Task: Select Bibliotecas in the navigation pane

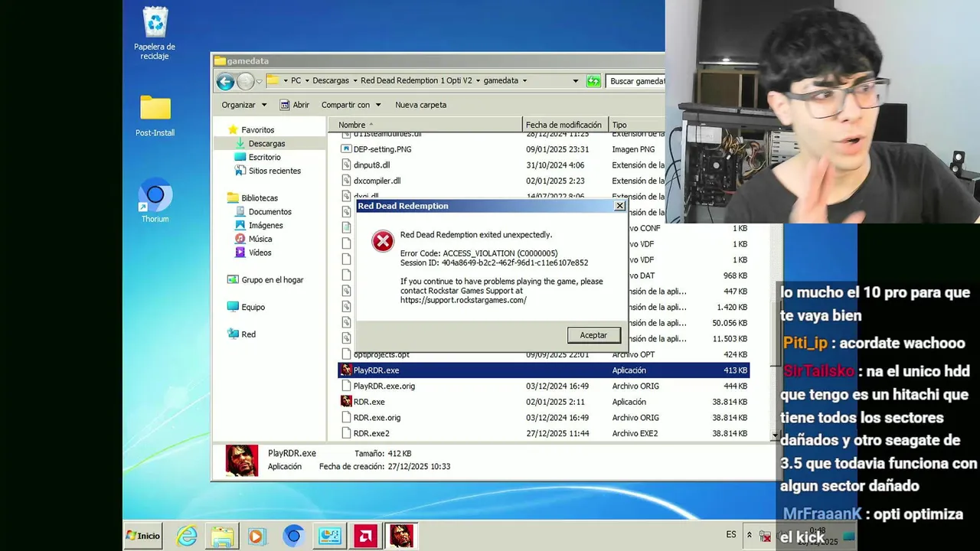Action: tap(259, 198)
